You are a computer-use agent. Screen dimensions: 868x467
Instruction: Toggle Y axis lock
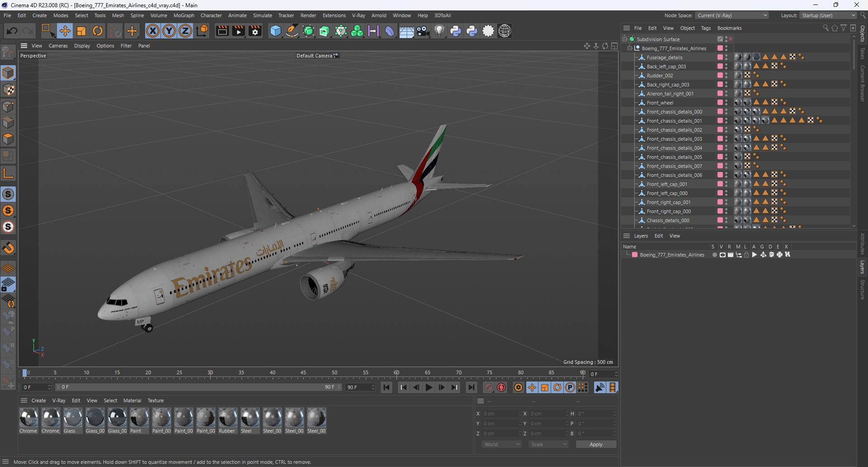169,31
